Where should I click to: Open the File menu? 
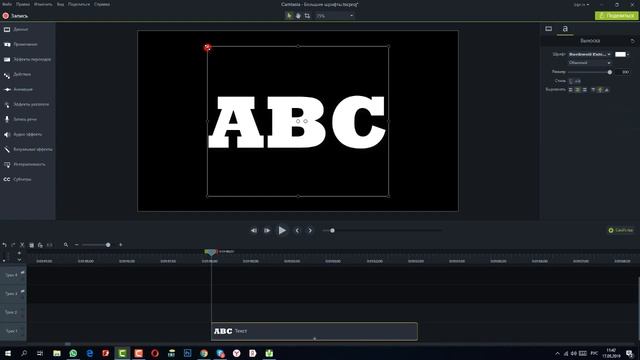click(x=7, y=4)
